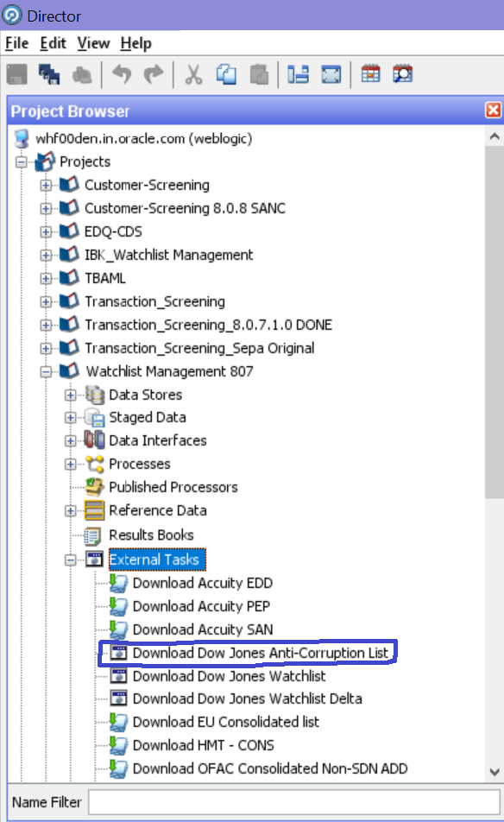
Task: Expand the Transaction_Screening_Sepa Original project
Action: (x=46, y=348)
